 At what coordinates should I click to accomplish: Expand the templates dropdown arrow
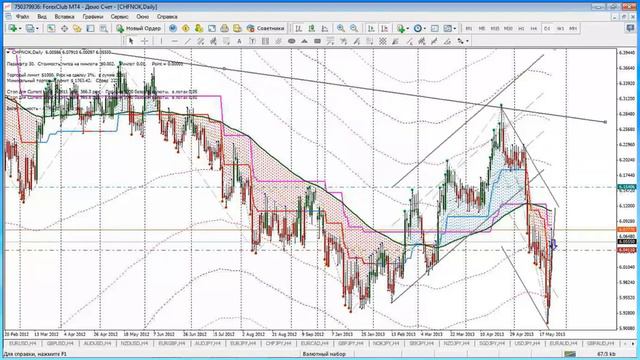pyautogui.click(x=455, y=28)
